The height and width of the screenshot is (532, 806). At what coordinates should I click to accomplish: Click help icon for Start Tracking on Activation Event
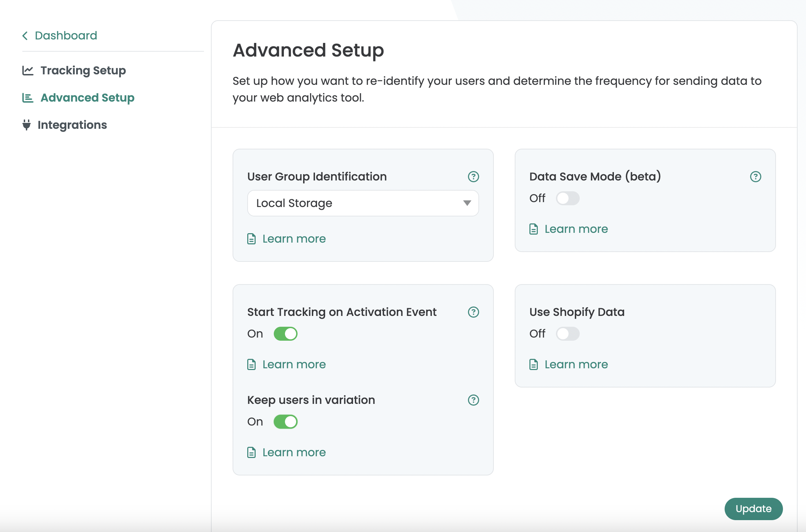tap(473, 312)
